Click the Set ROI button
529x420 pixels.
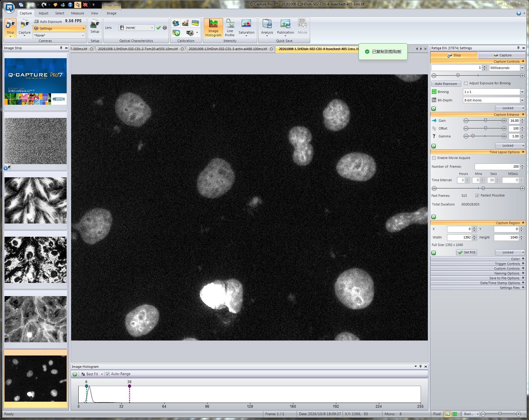click(467, 253)
